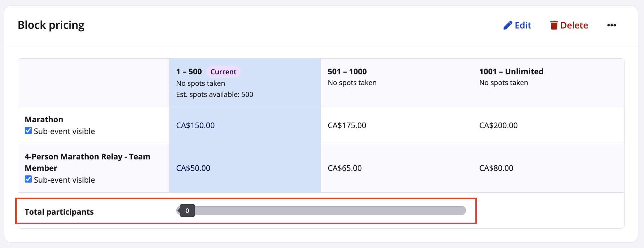
Task: Click the Current badge
Action: (x=223, y=72)
